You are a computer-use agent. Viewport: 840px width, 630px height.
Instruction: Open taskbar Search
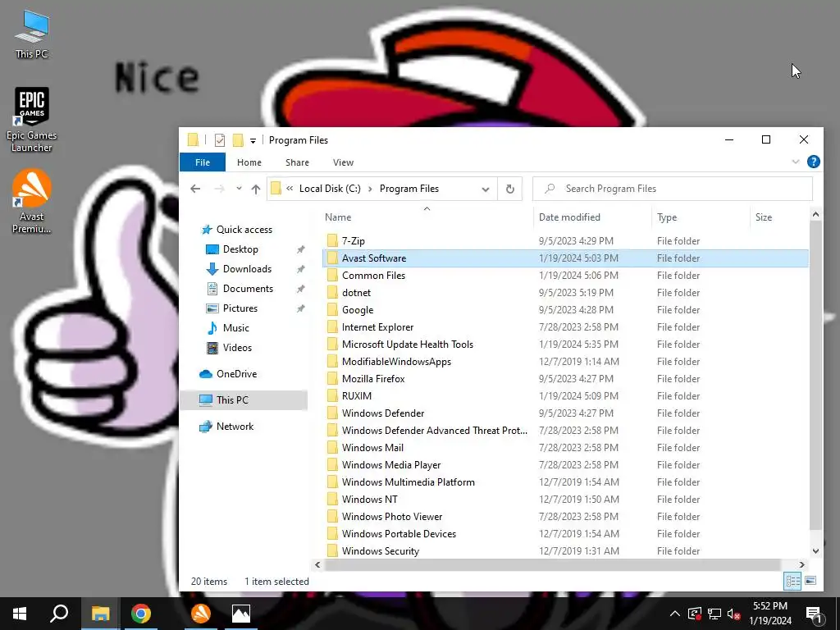pyautogui.click(x=59, y=614)
